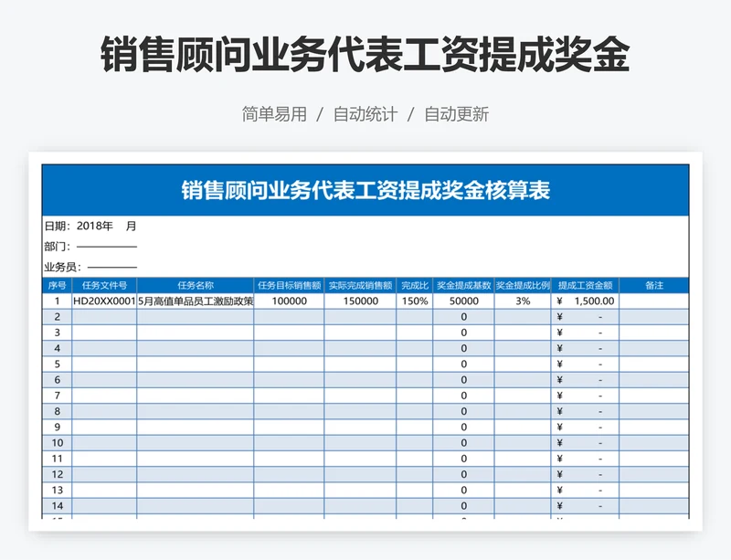Click the 奖金提成基数 zero in row 7
Screen dimensions: 731x560
[463, 396]
